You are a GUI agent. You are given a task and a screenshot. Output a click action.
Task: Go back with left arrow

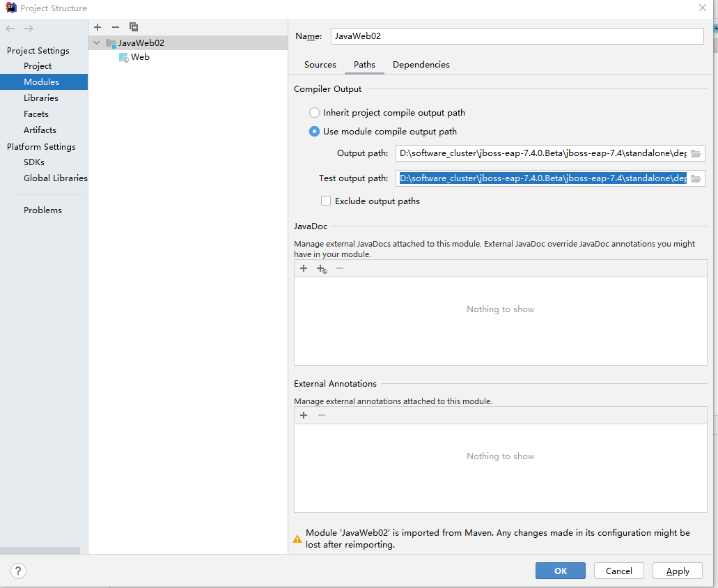click(10, 29)
